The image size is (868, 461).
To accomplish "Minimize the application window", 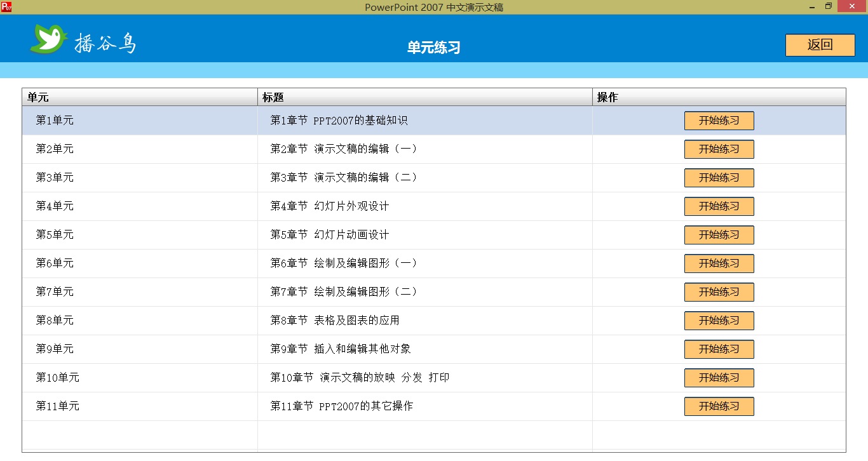I will 813,6.
